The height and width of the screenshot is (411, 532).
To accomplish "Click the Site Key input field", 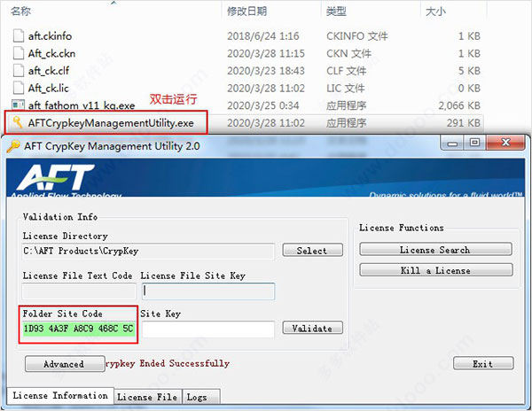I will point(208,329).
